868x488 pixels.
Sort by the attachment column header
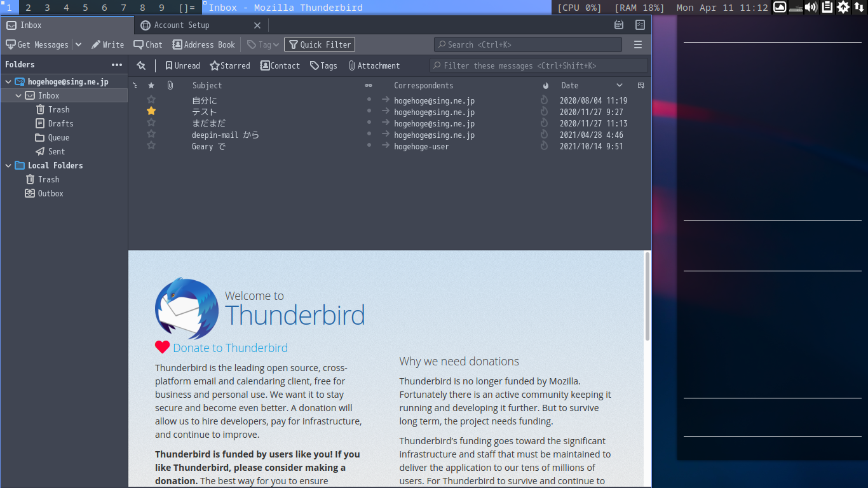point(170,85)
